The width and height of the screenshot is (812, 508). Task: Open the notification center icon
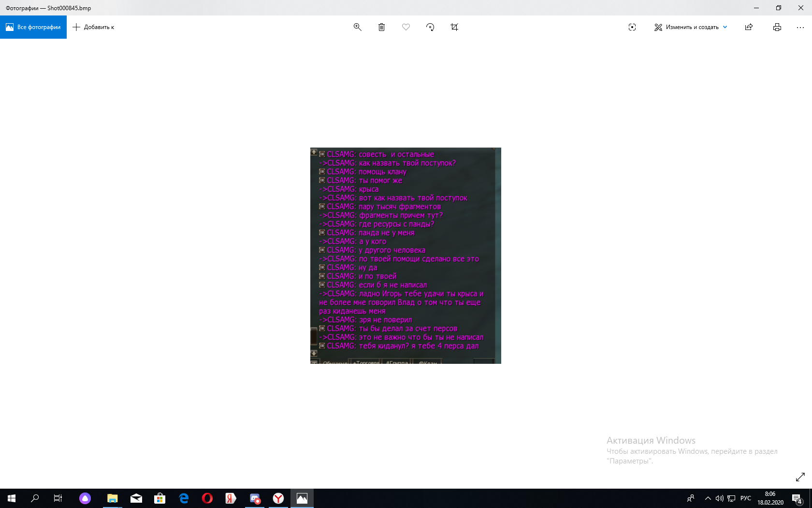(x=797, y=498)
